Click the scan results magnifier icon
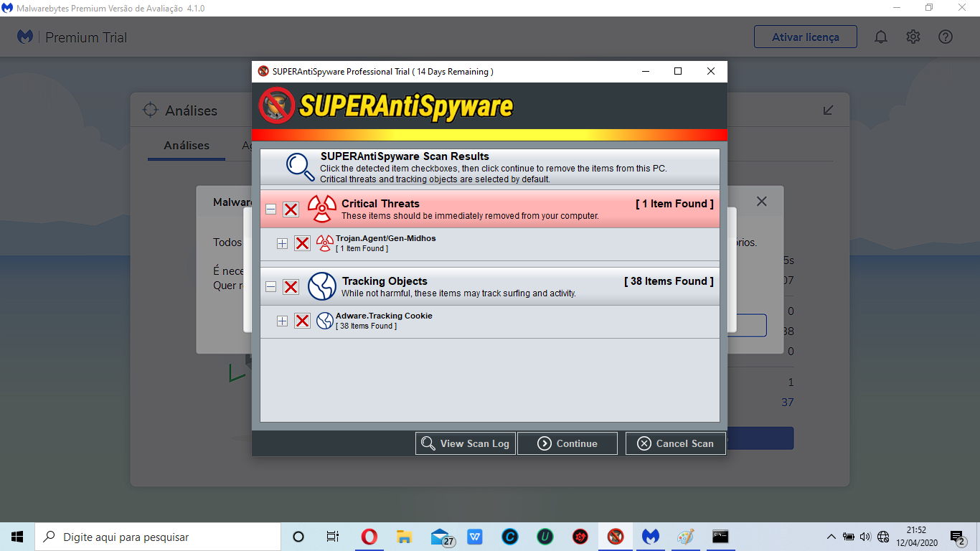 click(301, 167)
